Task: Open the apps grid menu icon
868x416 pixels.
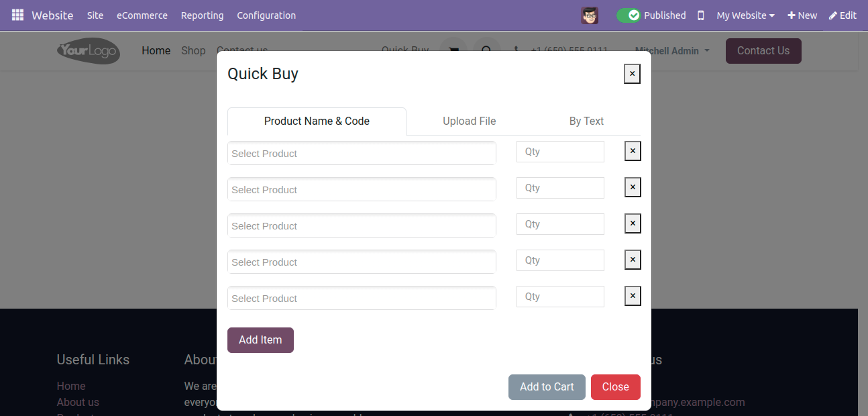Action: [17, 15]
